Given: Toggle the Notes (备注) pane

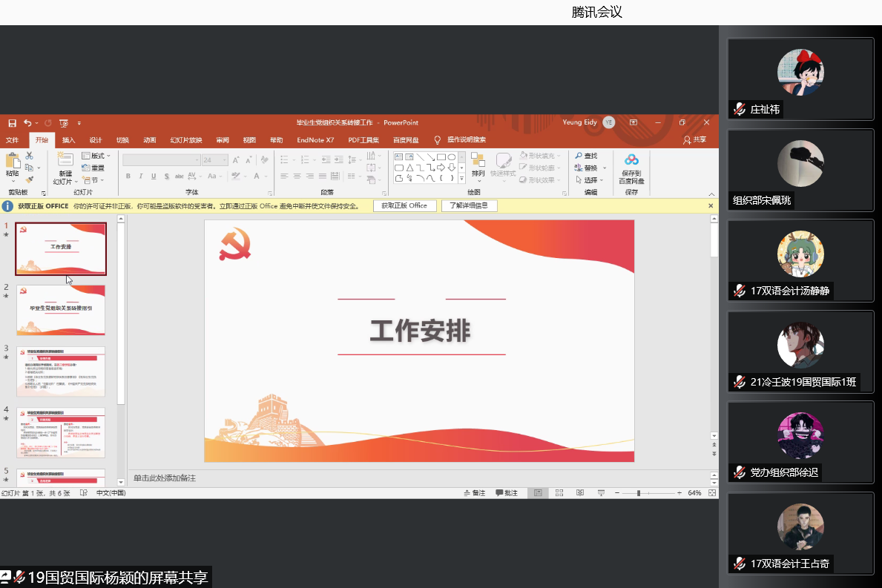Looking at the screenshot, I should coord(475,493).
